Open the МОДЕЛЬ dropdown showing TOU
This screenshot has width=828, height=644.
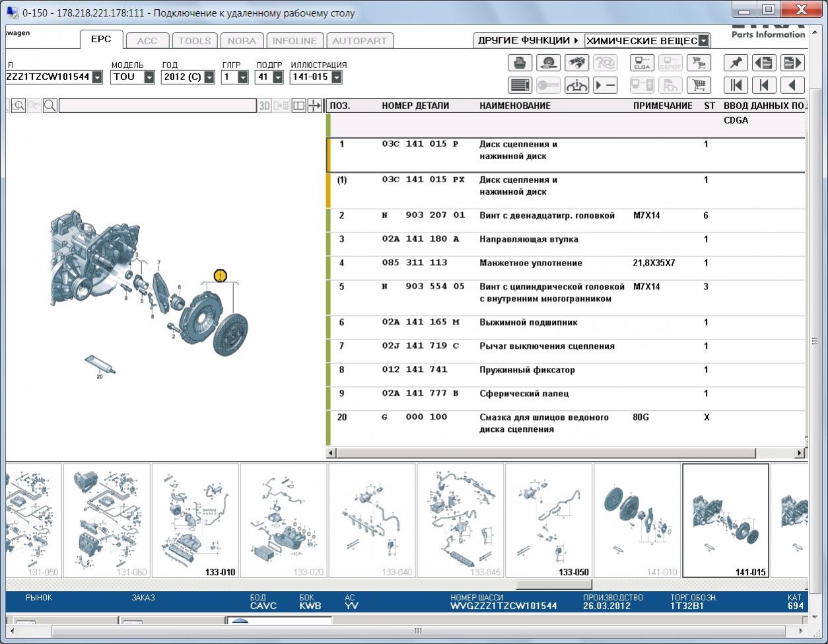point(149,77)
